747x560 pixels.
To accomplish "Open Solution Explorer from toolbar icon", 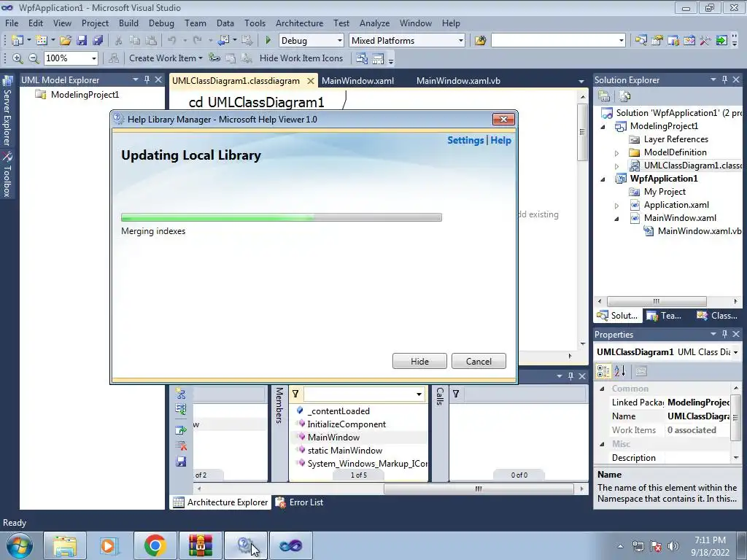I will tap(640, 41).
